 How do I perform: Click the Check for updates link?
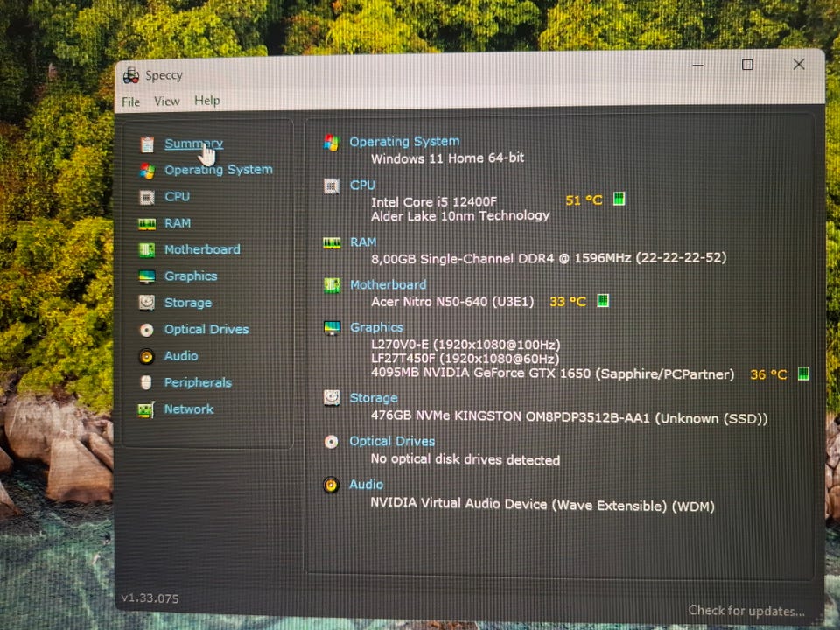tap(745, 610)
